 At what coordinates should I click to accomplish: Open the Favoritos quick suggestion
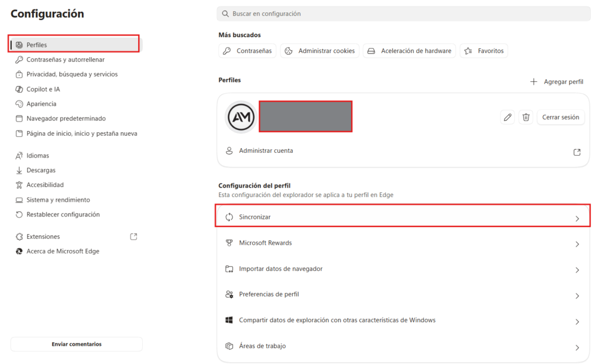tap(484, 51)
